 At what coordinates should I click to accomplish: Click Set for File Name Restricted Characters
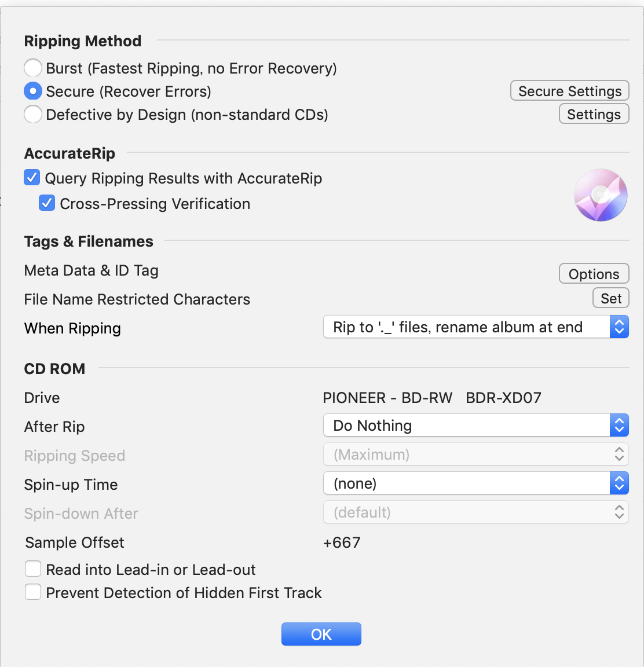pyautogui.click(x=611, y=298)
